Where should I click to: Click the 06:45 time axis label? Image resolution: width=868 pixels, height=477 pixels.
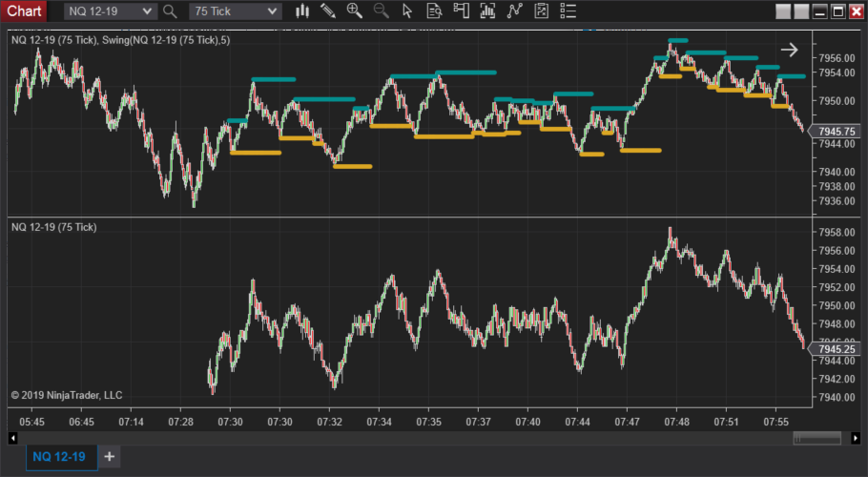(81, 422)
